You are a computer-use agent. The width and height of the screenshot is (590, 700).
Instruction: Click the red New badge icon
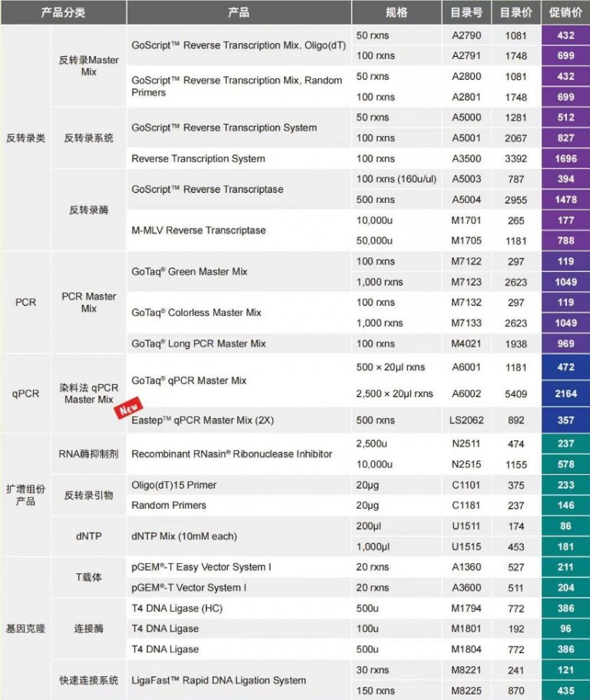pos(129,408)
